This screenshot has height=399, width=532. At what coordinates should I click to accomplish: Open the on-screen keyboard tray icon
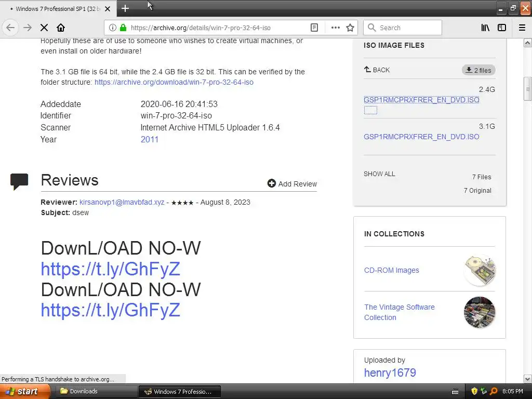pyautogui.click(x=455, y=392)
